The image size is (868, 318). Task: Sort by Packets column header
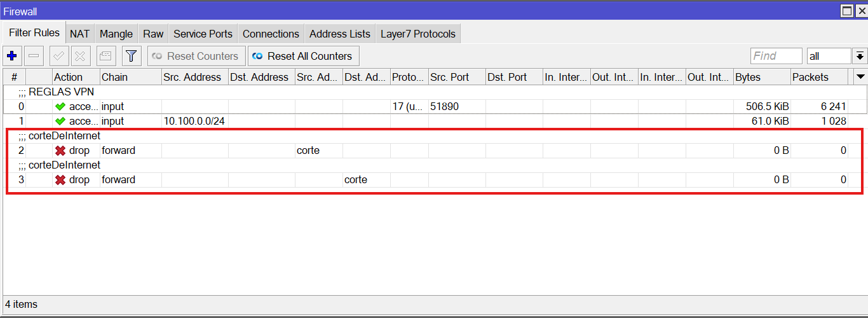[x=819, y=77]
